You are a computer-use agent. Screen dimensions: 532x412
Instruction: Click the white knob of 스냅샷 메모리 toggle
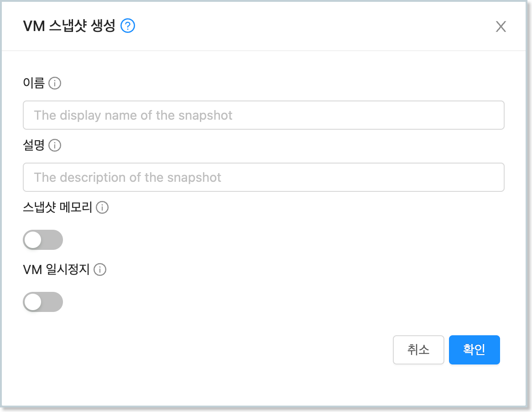[x=33, y=240]
